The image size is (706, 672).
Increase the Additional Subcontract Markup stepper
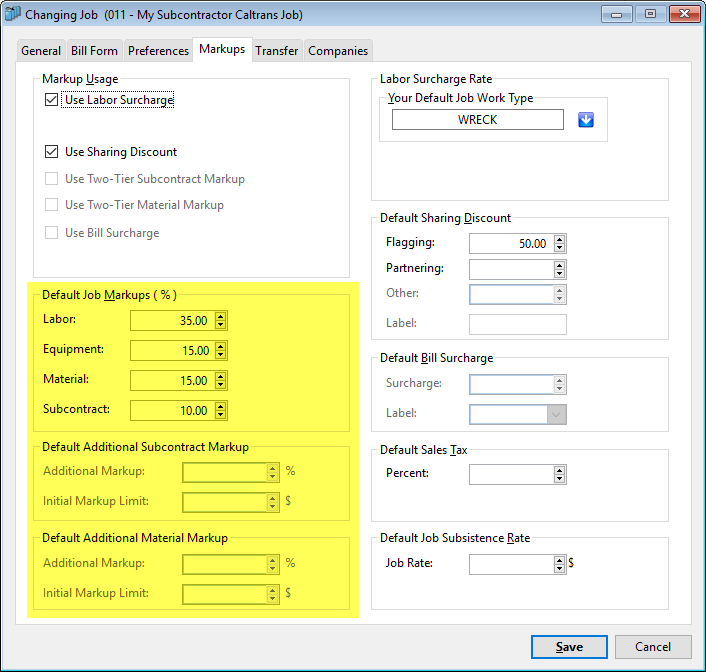(x=272, y=468)
